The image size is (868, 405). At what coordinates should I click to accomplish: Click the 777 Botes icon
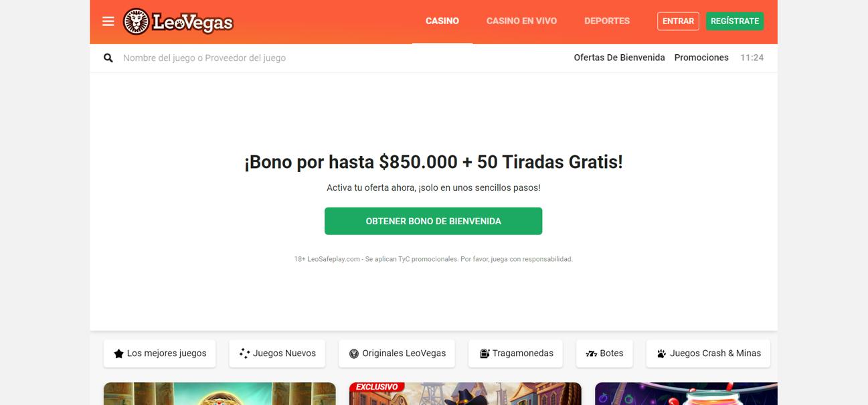point(591,353)
